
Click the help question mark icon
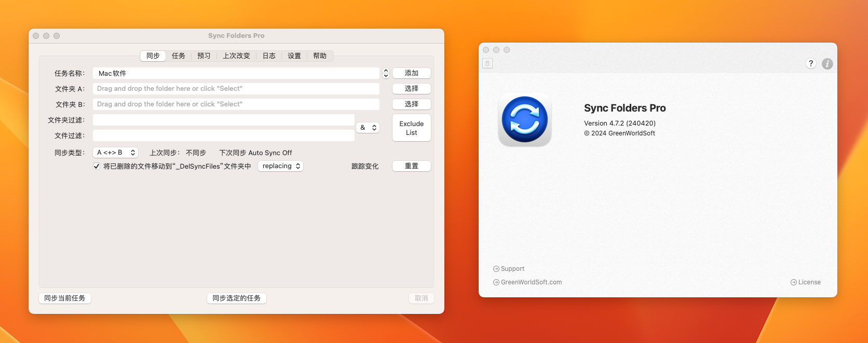[811, 63]
